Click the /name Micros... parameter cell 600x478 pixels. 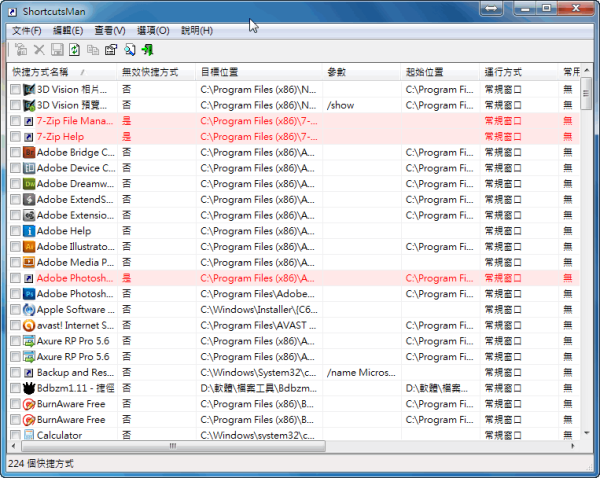(x=361, y=372)
